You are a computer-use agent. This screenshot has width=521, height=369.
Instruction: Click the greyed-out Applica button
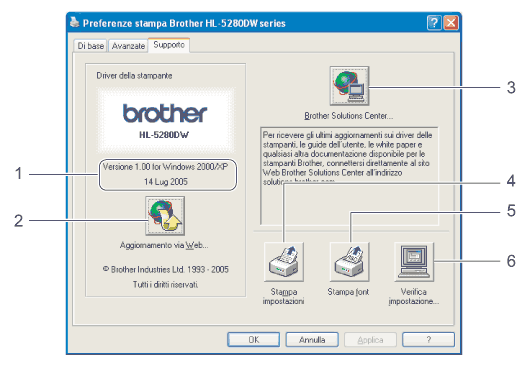pos(370,340)
